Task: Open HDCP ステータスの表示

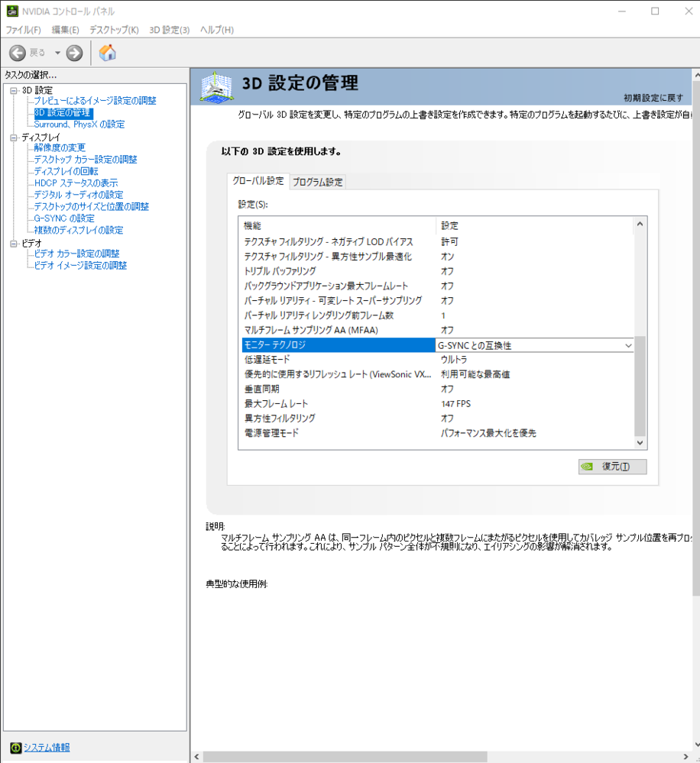Action: (x=76, y=183)
